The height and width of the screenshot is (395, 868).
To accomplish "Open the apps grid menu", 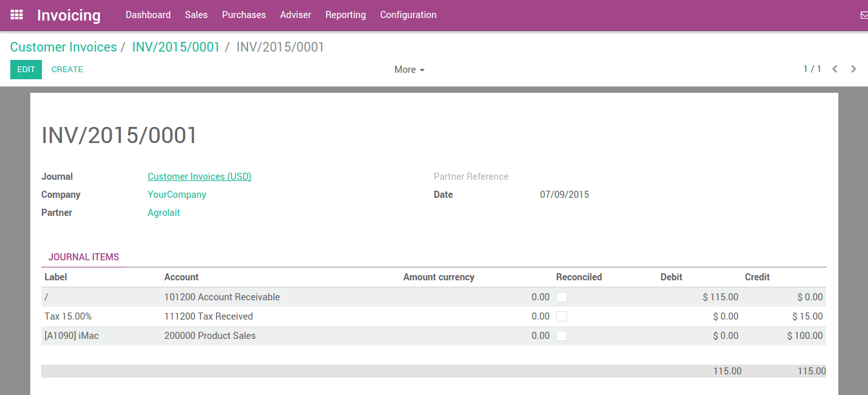I will tap(16, 15).
